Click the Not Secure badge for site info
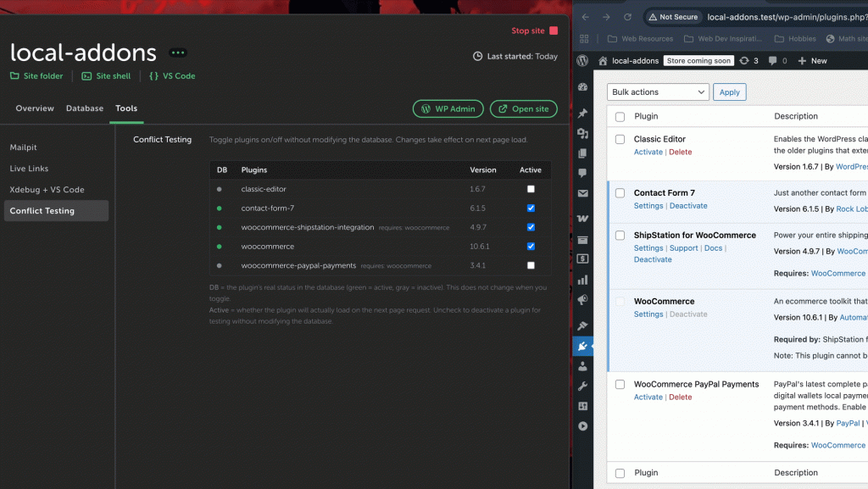 click(673, 17)
